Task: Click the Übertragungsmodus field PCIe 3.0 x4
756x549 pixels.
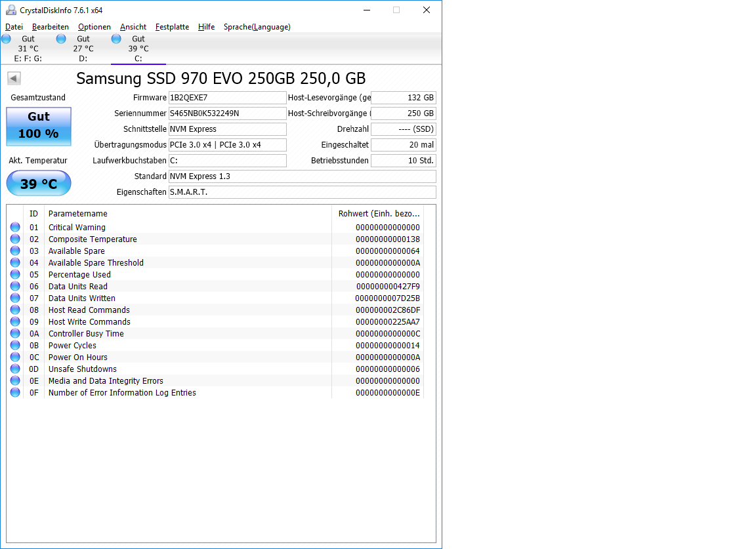Action: click(227, 144)
